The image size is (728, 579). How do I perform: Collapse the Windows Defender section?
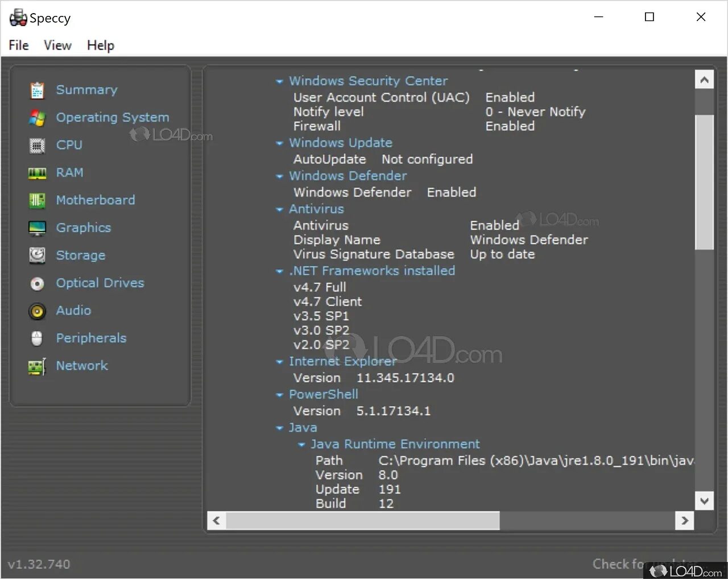(279, 176)
